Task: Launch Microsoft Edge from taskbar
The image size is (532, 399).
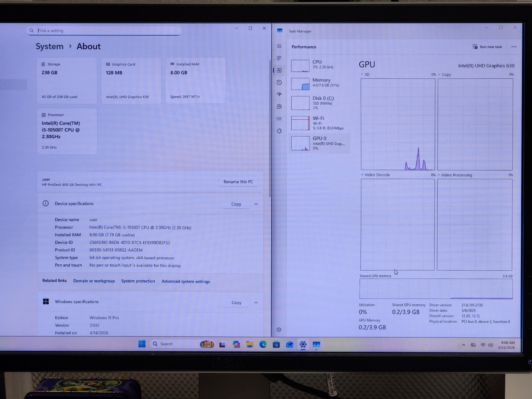Action: pos(263,344)
